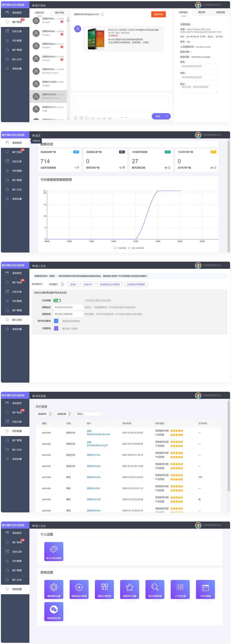Screen dimensions: 231x644
Task: Open the 客服微信对接 WeChat tile
Action: (54, 611)
